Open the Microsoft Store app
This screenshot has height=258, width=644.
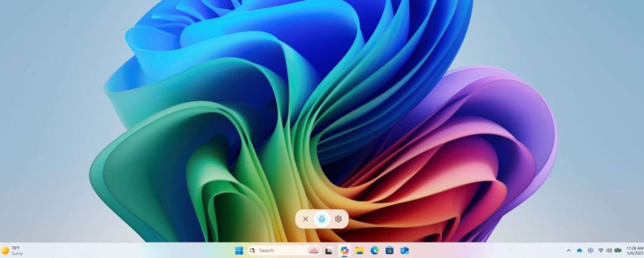click(389, 250)
